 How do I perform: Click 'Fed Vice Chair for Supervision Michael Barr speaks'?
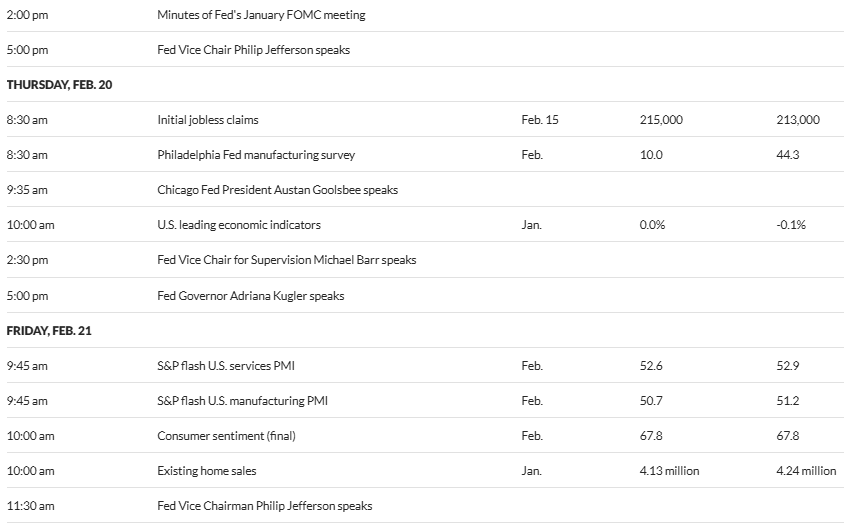pyautogui.click(x=287, y=260)
